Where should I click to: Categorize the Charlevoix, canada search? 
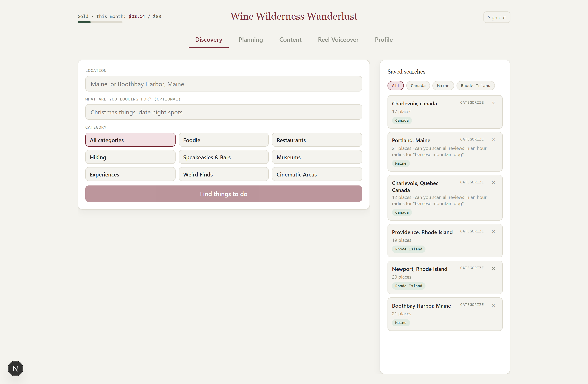pos(472,103)
